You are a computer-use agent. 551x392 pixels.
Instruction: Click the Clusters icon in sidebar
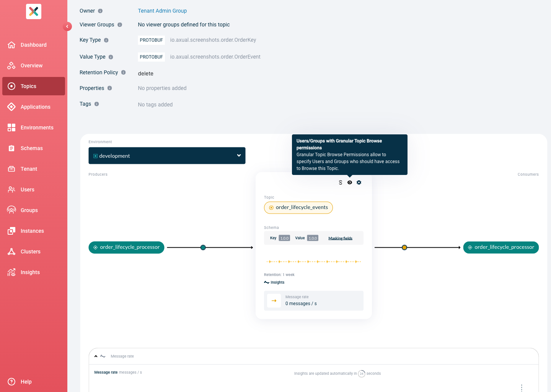(x=11, y=252)
